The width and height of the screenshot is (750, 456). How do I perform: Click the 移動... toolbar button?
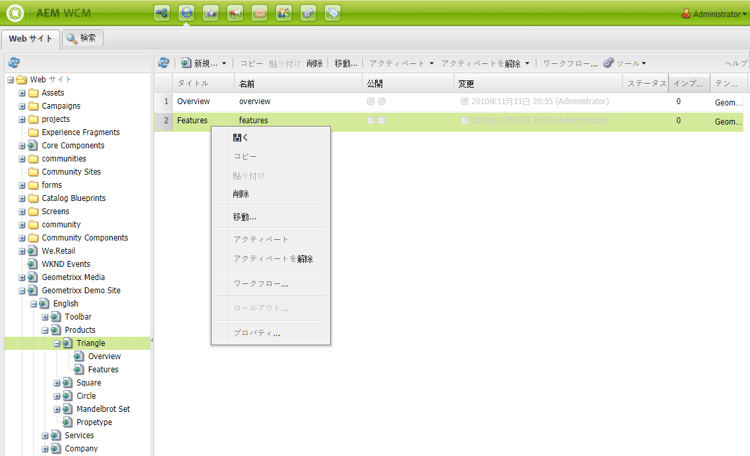click(x=346, y=63)
